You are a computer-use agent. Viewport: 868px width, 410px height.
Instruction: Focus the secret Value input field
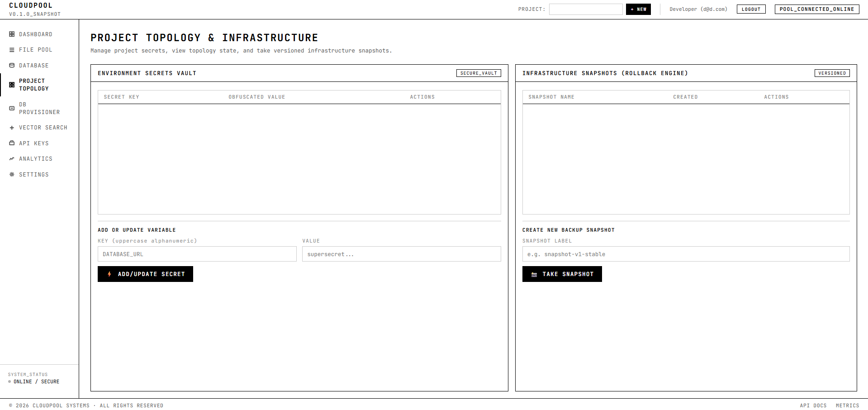(402, 254)
